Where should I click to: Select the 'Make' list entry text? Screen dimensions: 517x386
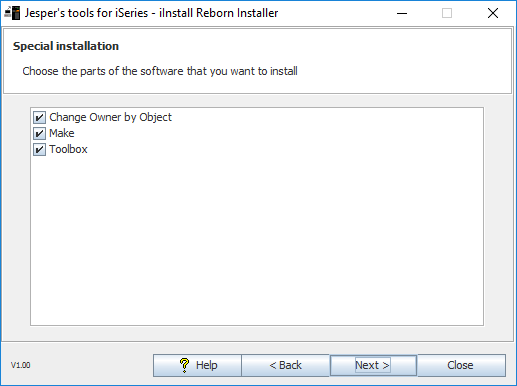click(x=62, y=133)
